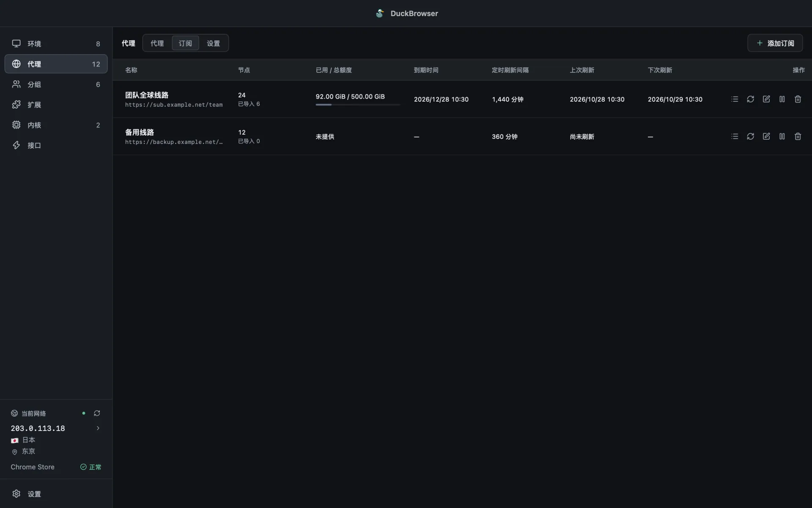This screenshot has height=508, width=812.
Task: Edit the 团队全球线路 subscription
Action: coord(766,99)
